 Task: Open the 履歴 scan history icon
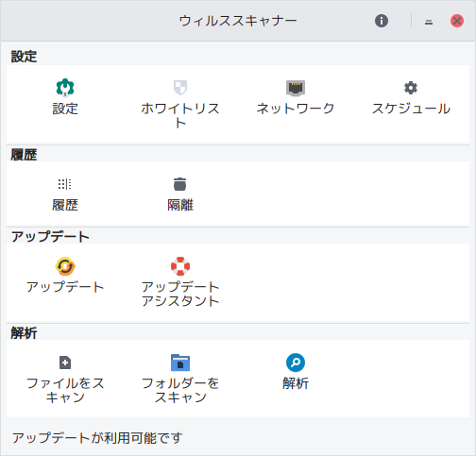pyautogui.click(x=65, y=184)
